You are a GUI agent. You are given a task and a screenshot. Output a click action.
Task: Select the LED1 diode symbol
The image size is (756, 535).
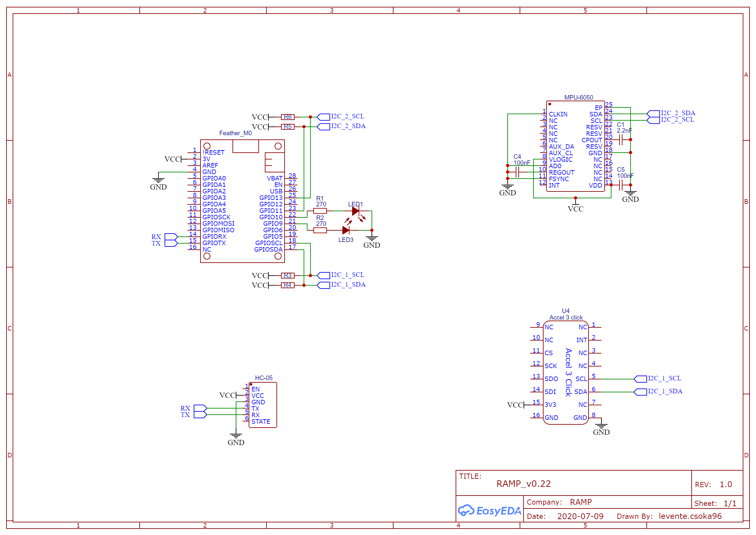[x=355, y=211]
